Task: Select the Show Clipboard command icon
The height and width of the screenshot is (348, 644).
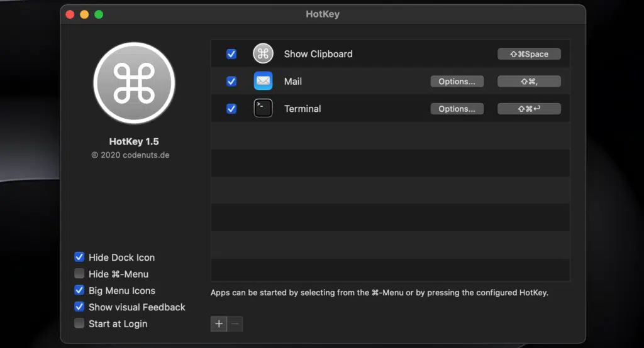Action: point(263,54)
